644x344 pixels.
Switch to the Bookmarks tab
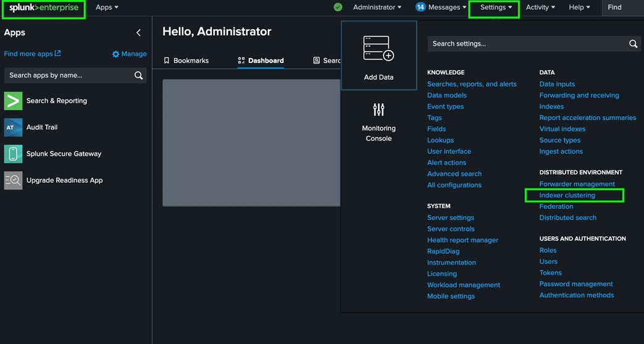click(x=186, y=61)
